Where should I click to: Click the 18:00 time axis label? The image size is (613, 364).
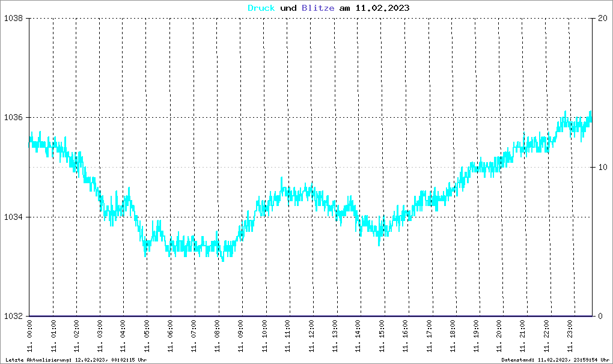[x=453, y=336]
